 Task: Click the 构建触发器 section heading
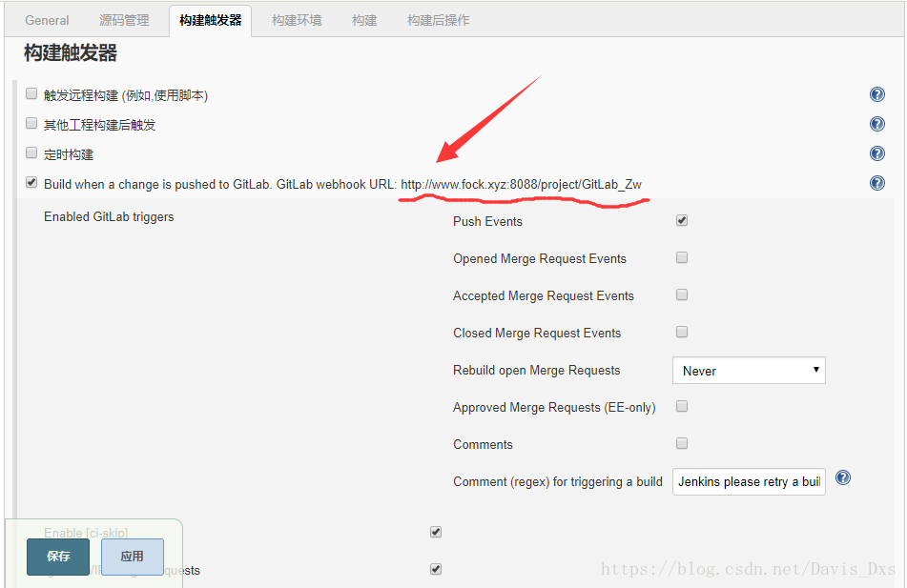tap(71, 53)
